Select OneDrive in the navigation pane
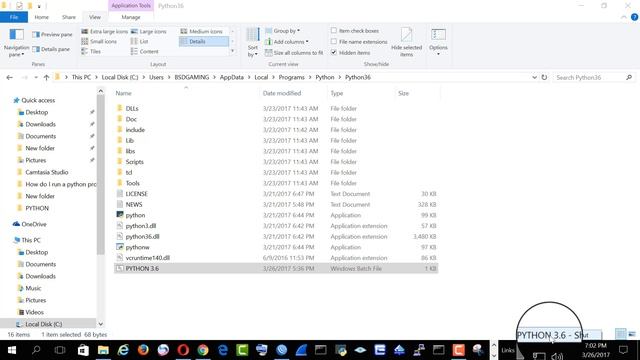The height and width of the screenshot is (360, 640). coord(33,224)
